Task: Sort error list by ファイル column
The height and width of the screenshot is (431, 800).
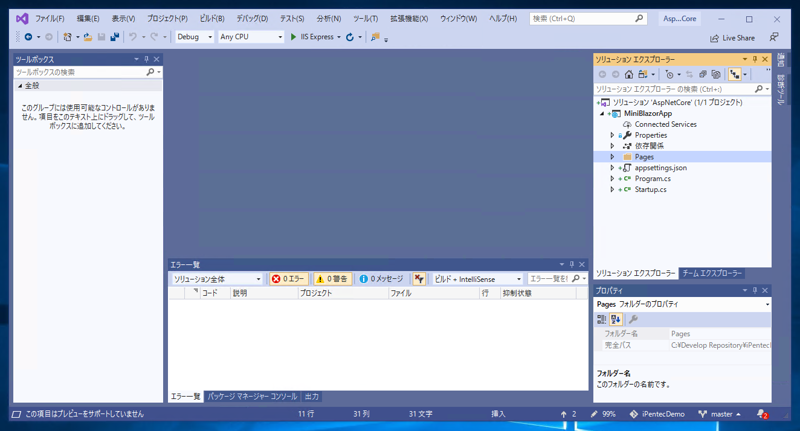Action: [x=434, y=293]
